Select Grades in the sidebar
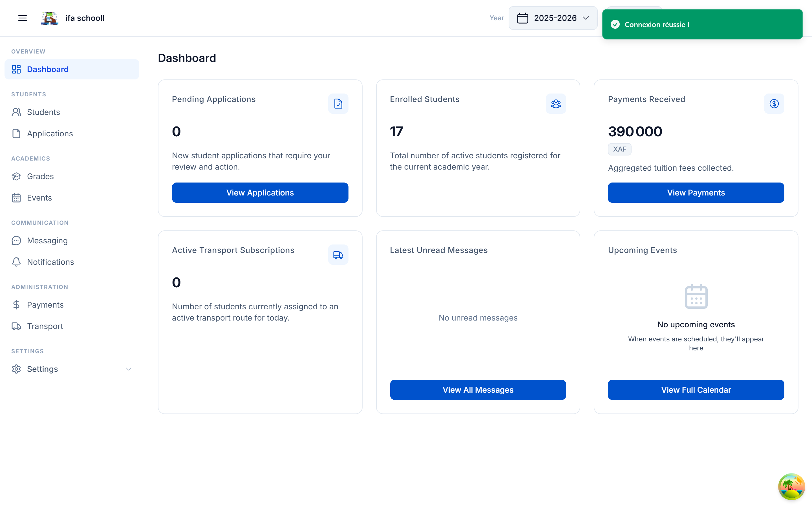The width and height of the screenshot is (812, 507). (40, 176)
